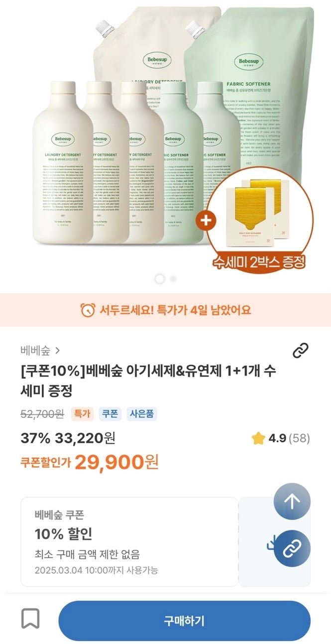Viewport: 331px width, 644px height.
Task: Tap the 사은품 tag
Action: pos(142,413)
